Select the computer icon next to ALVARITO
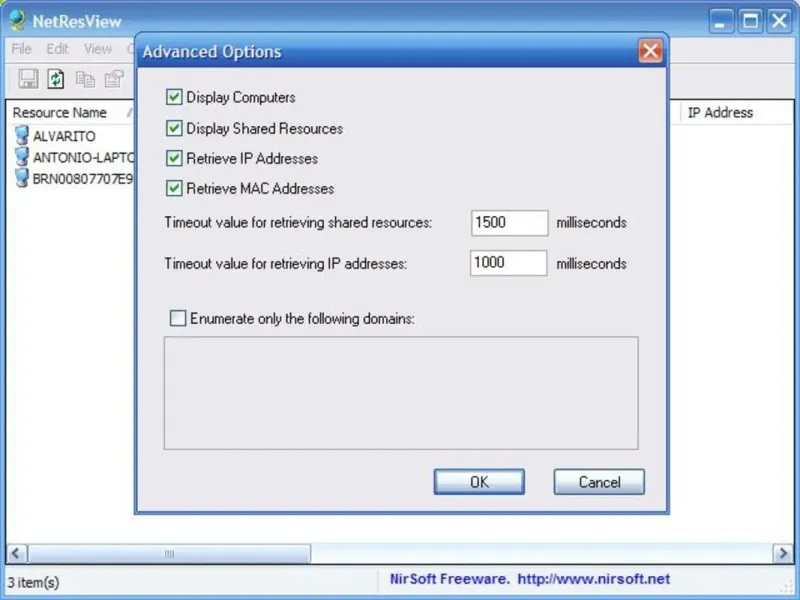The width and height of the screenshot is (800, 600). 21,136
